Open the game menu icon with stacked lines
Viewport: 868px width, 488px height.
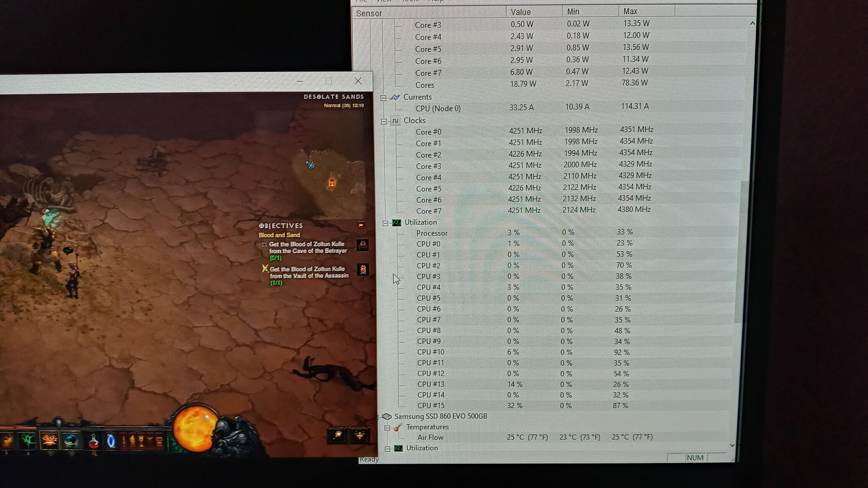coord(159,442)
